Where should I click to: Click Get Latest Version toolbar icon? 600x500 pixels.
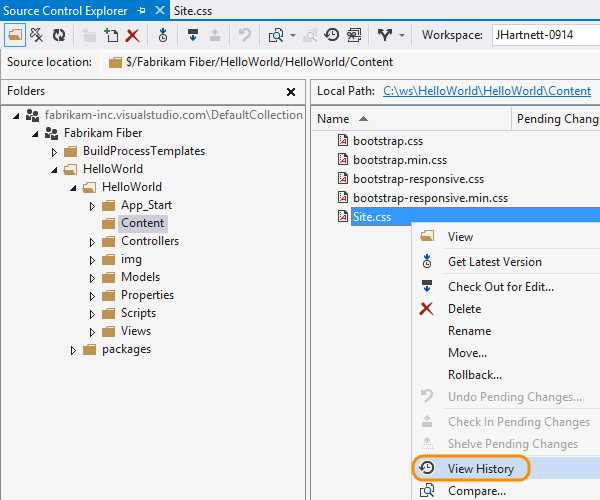(x=163, y=35)
